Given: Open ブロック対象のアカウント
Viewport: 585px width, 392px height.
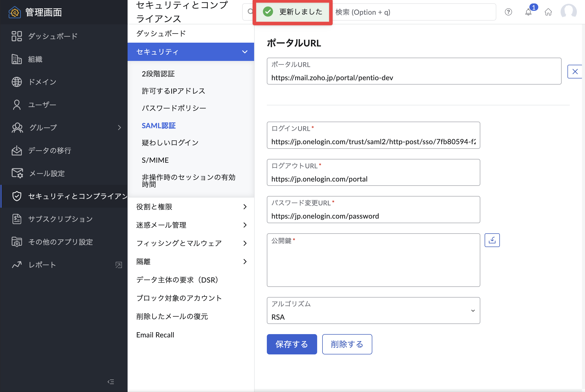Looking at the screenshot, I should pyautogui.click(x=179, y=298).
